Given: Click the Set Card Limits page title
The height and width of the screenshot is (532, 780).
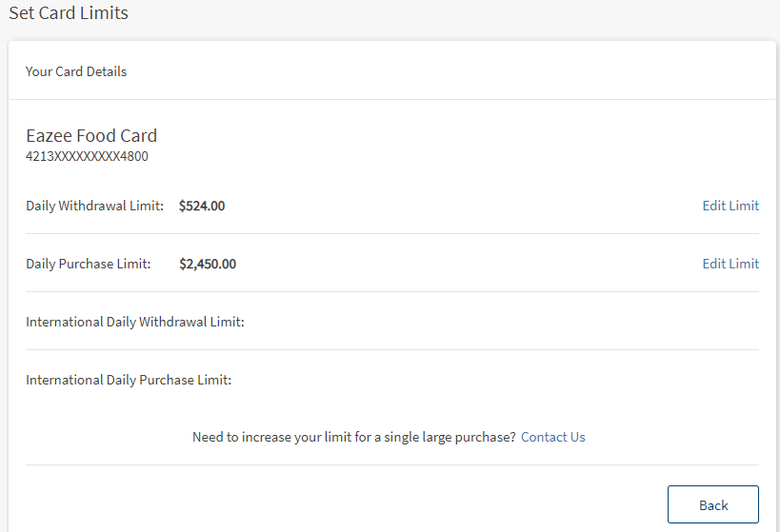Looking at the screenshot, I should pos(69,13).
